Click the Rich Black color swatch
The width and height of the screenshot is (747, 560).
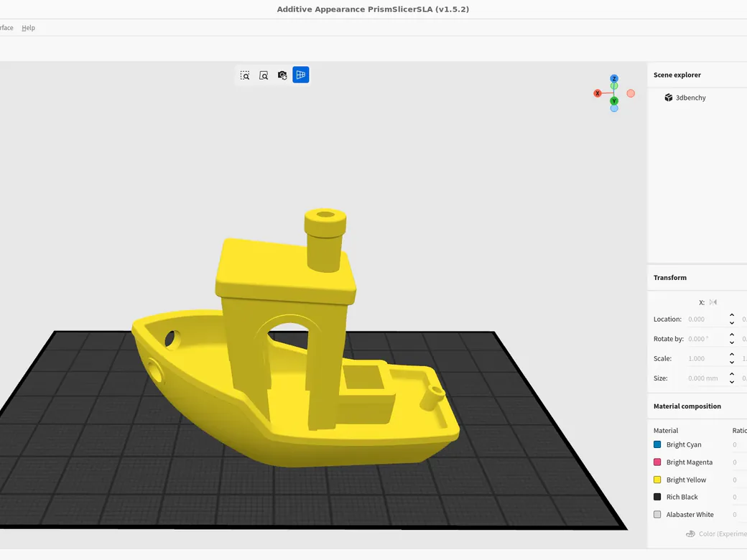point(657,497)
